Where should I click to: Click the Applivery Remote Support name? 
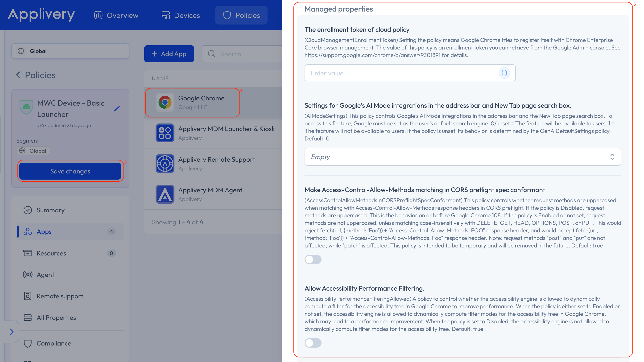pos(216,159)
